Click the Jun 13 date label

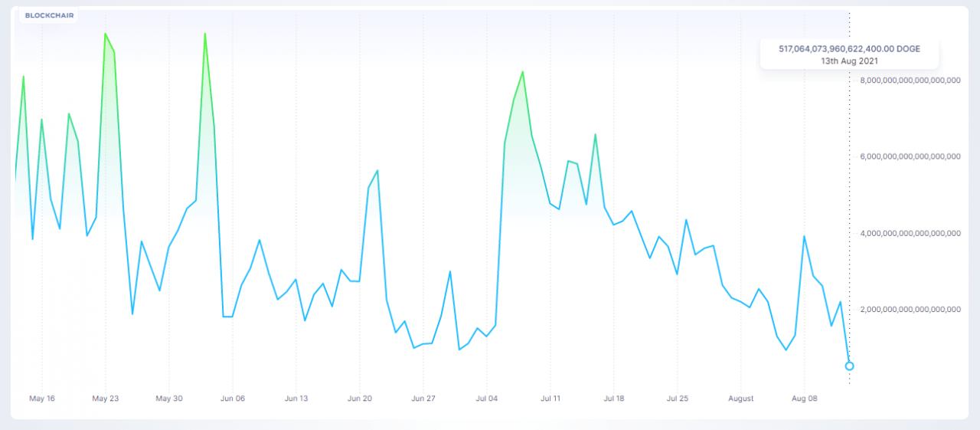click(x=296, y=399)
